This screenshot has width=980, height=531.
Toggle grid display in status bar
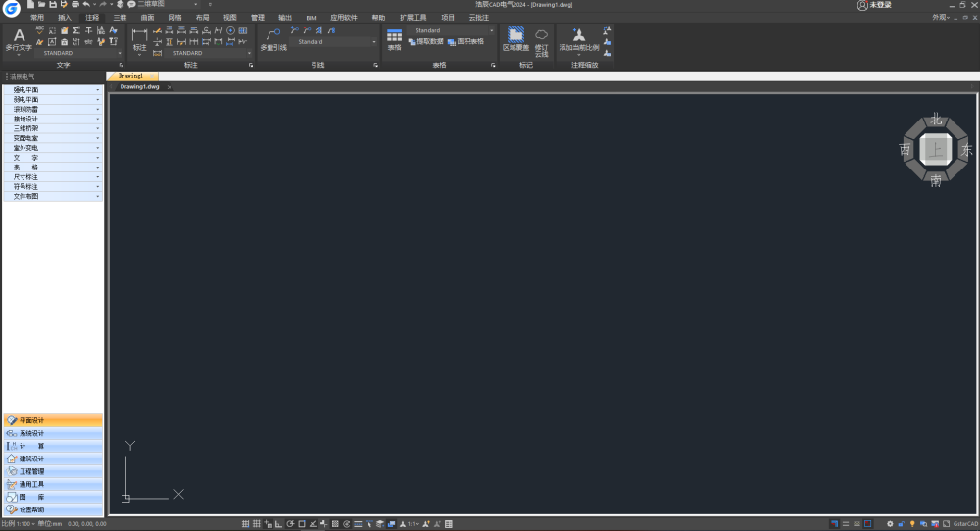pos(256,524)
